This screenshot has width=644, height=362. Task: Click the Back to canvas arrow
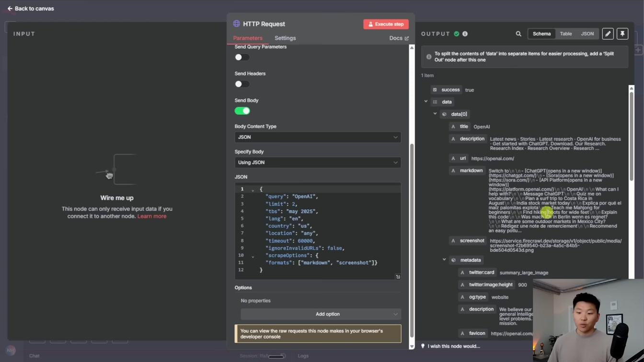[x=10, y=9]
